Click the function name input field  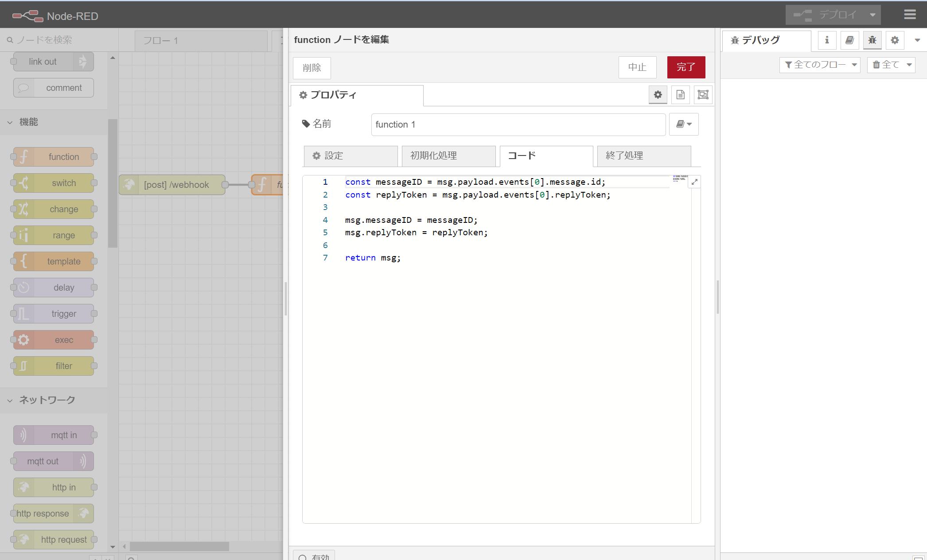click(x=518, y=124)
